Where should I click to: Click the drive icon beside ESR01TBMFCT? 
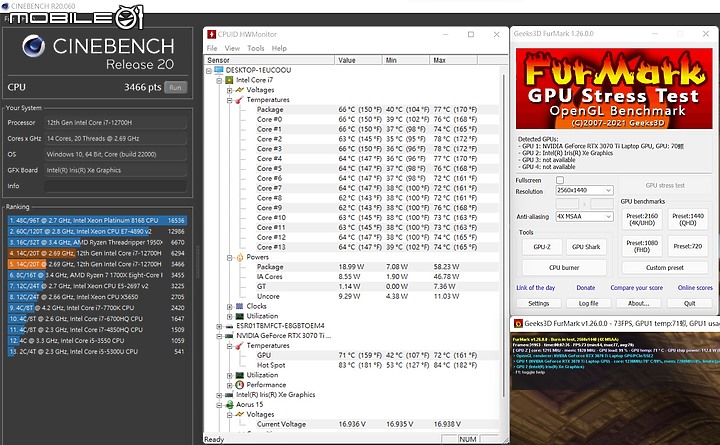click(229, 326)
